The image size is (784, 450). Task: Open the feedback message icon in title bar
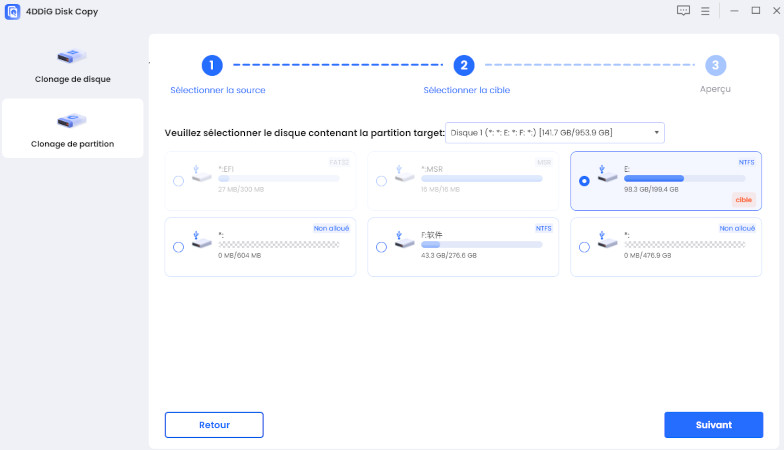pos(683,12)
